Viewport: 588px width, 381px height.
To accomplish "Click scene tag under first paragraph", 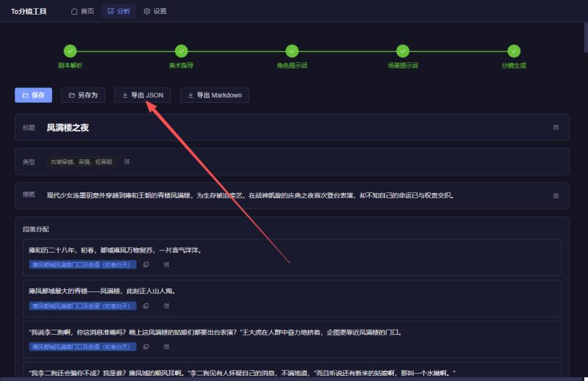I will [82, 264].
